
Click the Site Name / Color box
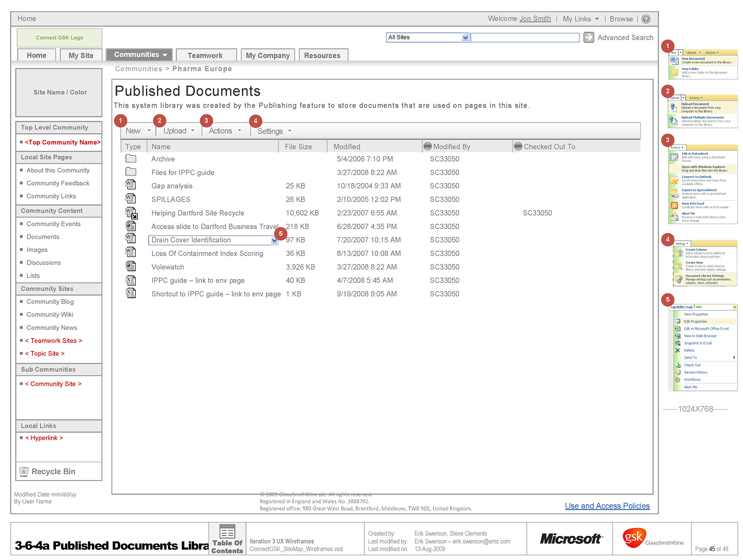click(59, 92)
